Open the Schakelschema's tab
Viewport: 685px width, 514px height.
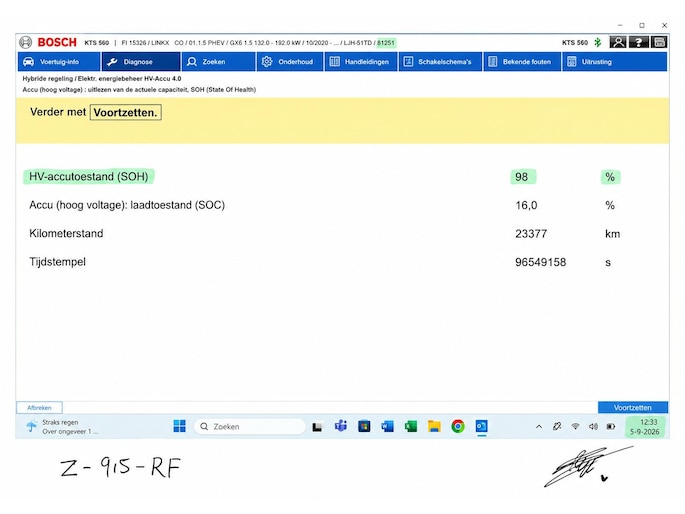pos(440,62)
